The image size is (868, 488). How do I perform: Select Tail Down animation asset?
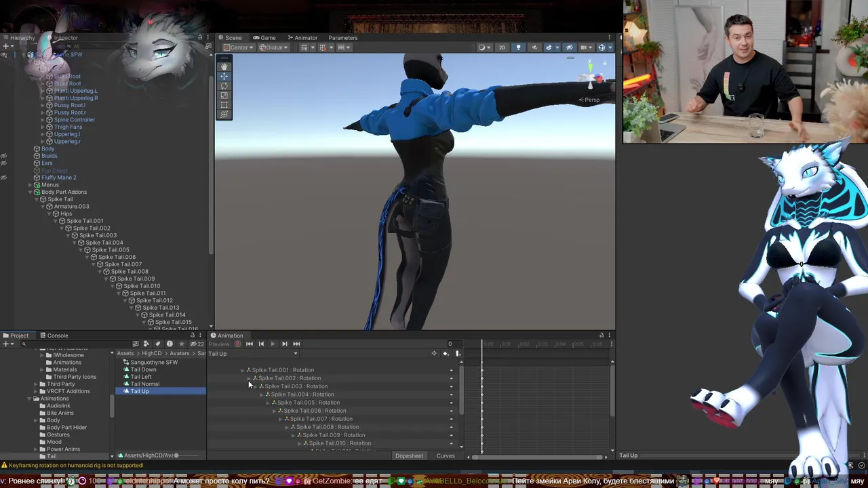tap(143, 369)
